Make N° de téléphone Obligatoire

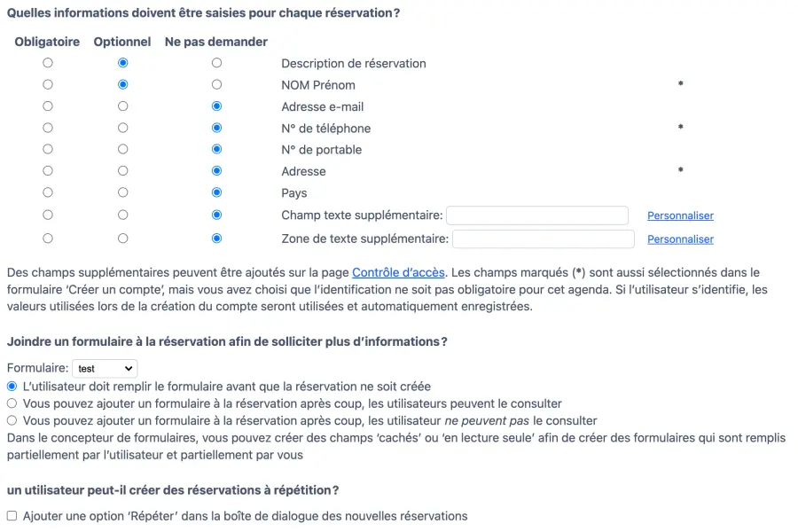click(x=48, y=129)
